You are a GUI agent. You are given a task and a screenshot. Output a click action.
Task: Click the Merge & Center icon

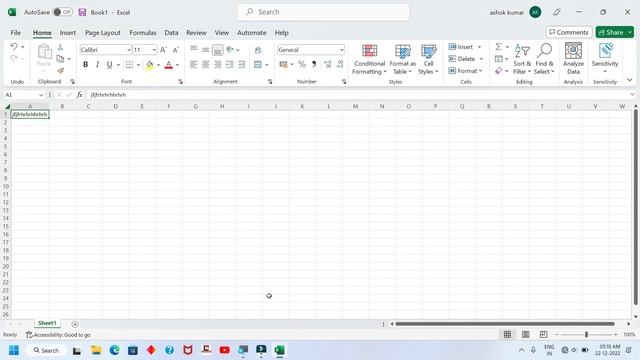pos(258,64)
